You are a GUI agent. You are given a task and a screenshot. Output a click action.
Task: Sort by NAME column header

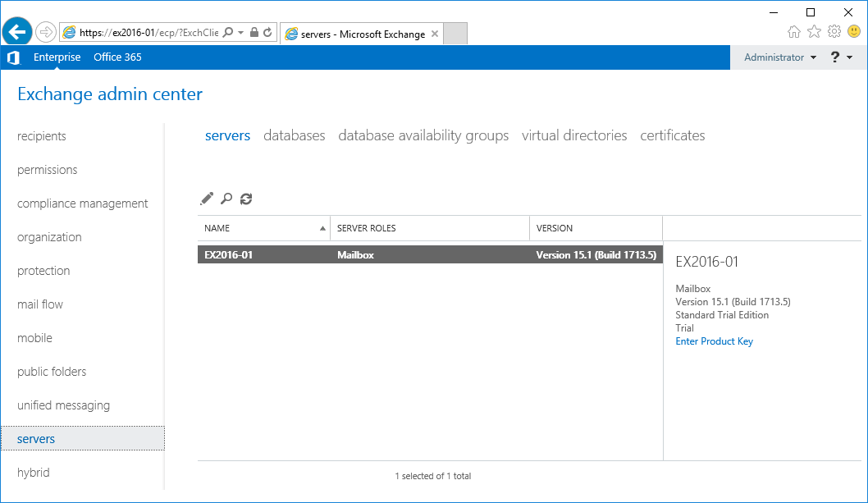point(217,228)
